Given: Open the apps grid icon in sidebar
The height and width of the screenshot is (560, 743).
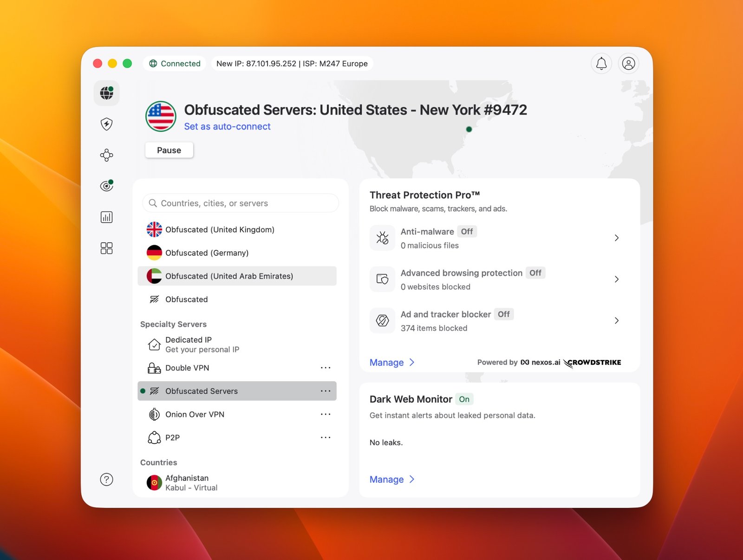Looking at the screenshot, I should (106, 248).
